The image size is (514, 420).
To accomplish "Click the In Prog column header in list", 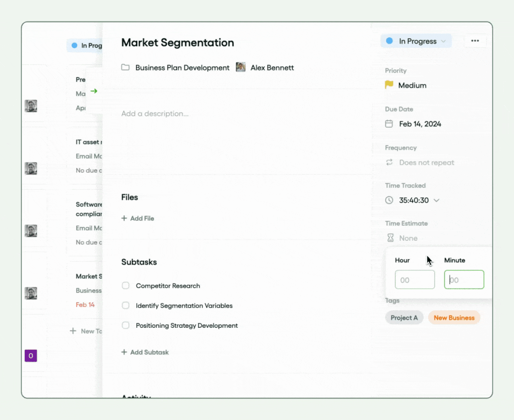I will coord(85,45).
